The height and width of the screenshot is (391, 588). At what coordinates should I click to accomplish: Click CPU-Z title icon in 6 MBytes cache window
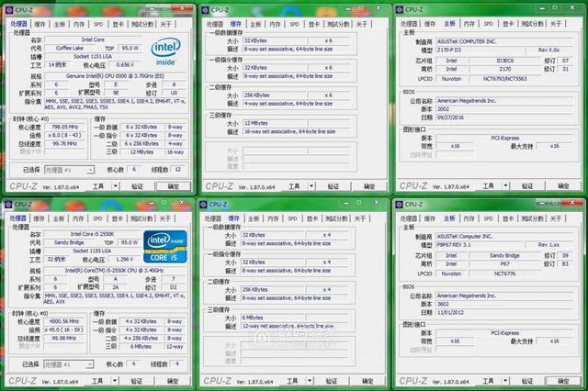204,205
